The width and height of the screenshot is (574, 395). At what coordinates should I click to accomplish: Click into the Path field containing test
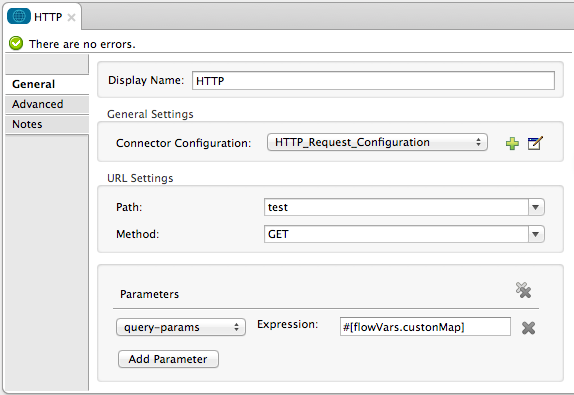point(396,207)
